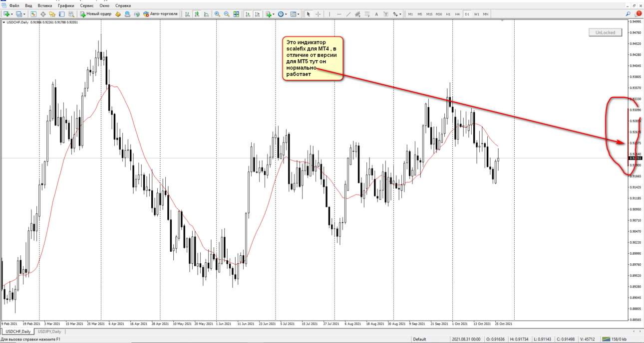Image resolution: width=644 pixels, height=343 pixels.
Task: Click the Новый ордер button
Action: pos(96,14)
